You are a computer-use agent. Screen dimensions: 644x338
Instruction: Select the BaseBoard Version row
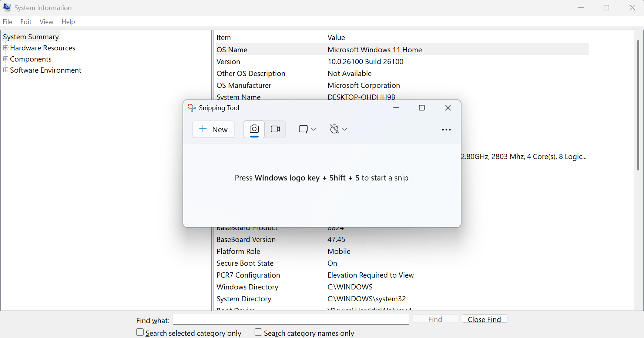pyautogui.click(x=402, y=239)
